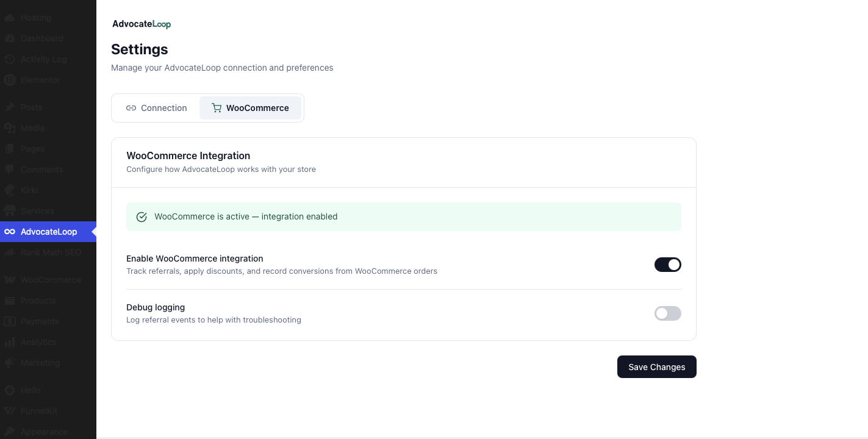Image resolution: width=868 pixels, height=439 pixels.
Task: Click the FunnelKit icon in sidebar
Action: pyautogui.click(x=10, y=411)
